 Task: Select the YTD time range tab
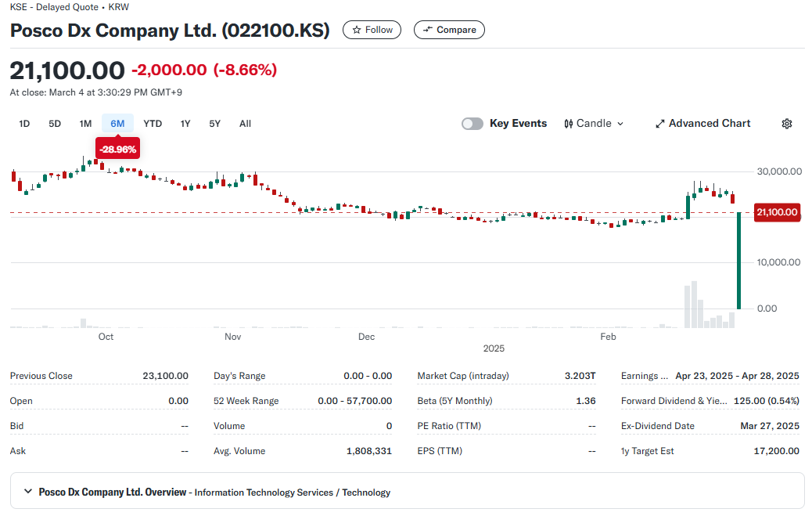(153, 124)
